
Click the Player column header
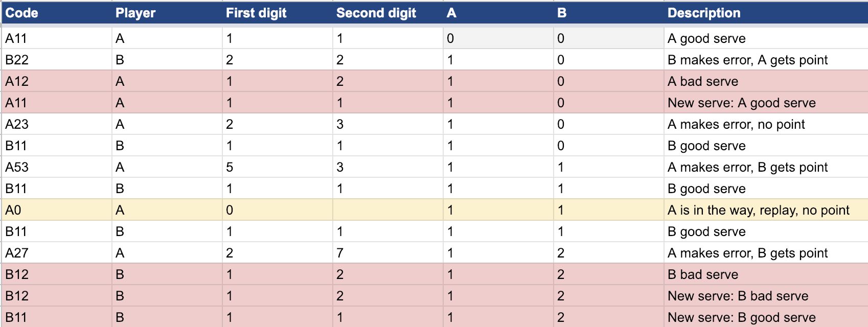(167, 13)
